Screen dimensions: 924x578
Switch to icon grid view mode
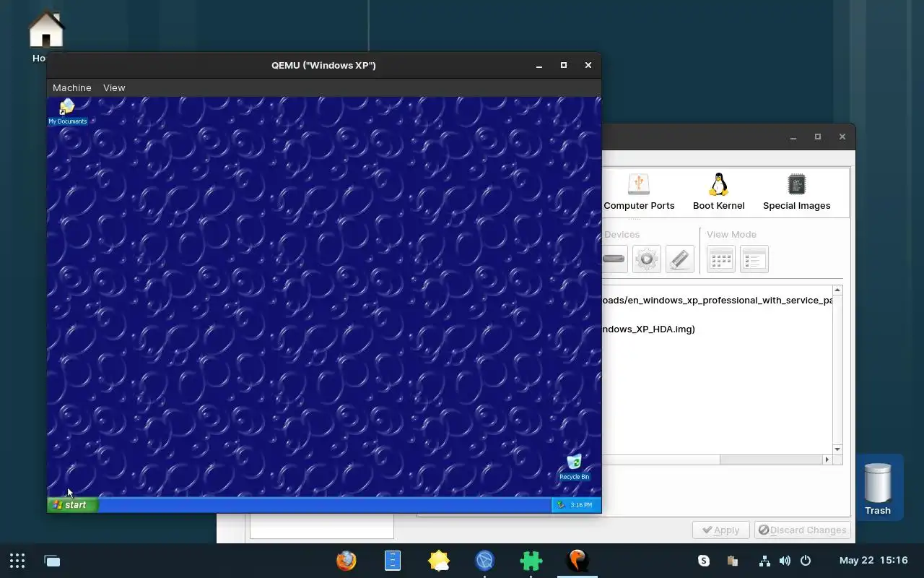click(720, 259)
